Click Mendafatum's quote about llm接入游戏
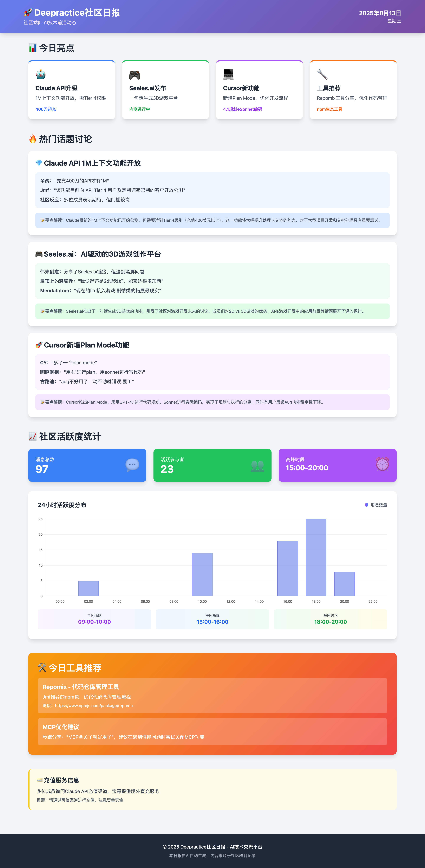 101,291
